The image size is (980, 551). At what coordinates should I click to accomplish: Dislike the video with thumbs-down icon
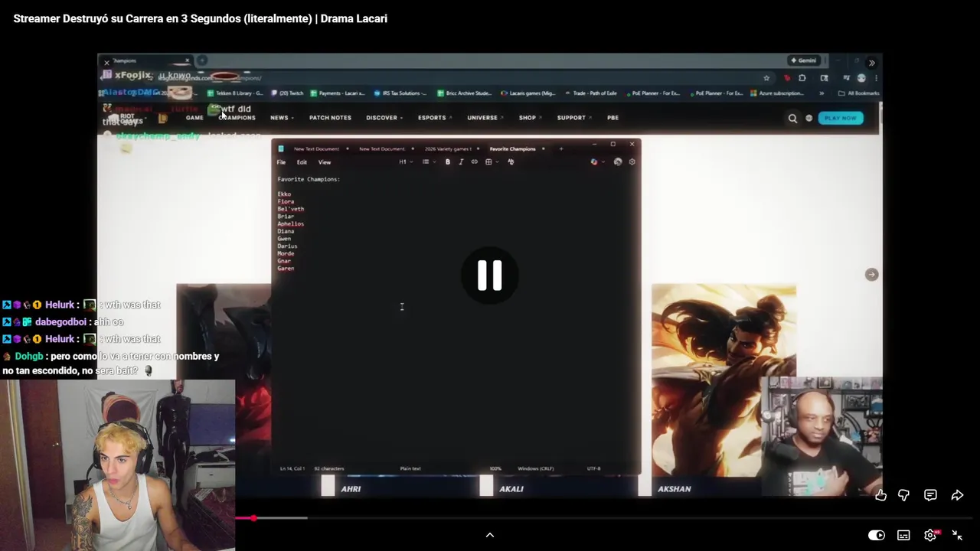click(x=904, y=495)
